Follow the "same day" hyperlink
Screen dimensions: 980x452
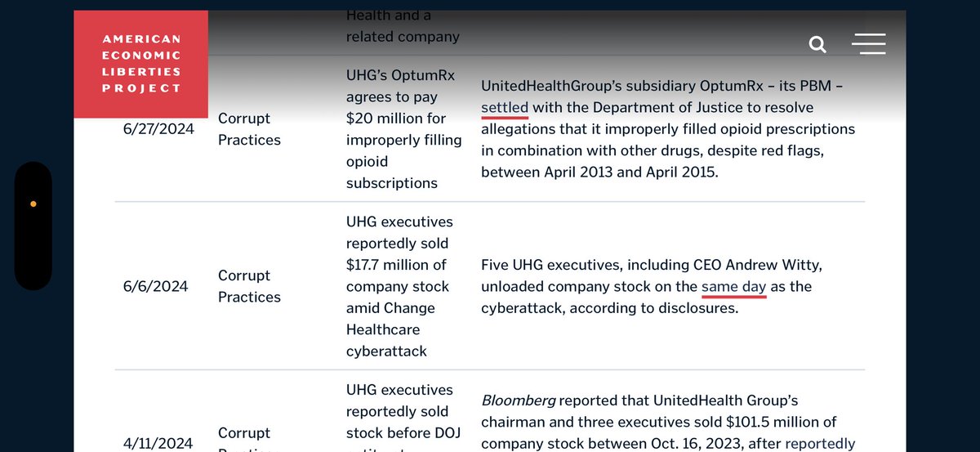tap(733, 287)
